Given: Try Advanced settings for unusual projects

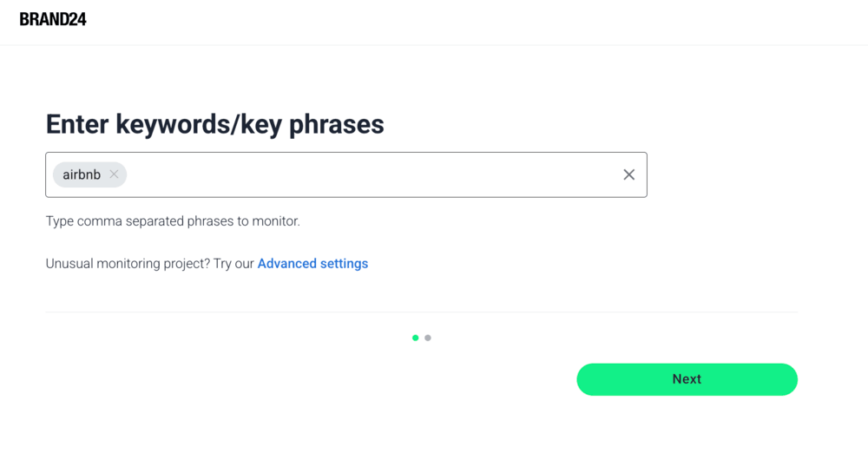Looking at the screenshot, I should [312, 264].
